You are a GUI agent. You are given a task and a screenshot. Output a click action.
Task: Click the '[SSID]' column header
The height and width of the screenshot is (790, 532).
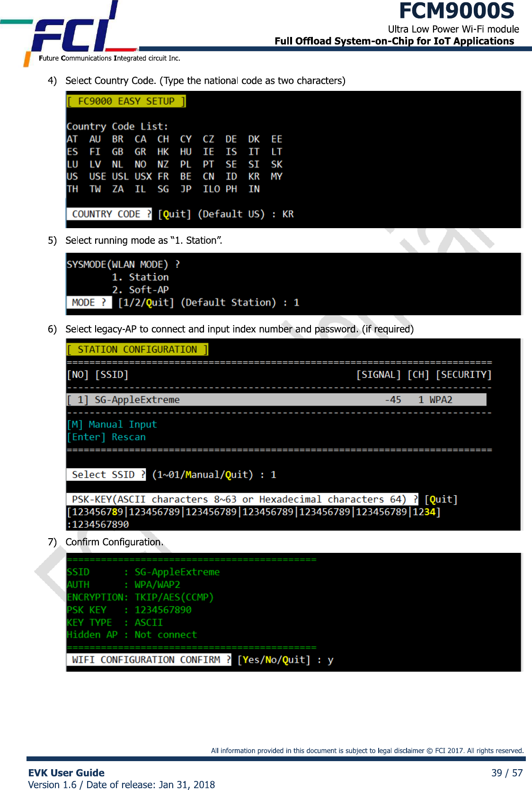coord(112,375)
